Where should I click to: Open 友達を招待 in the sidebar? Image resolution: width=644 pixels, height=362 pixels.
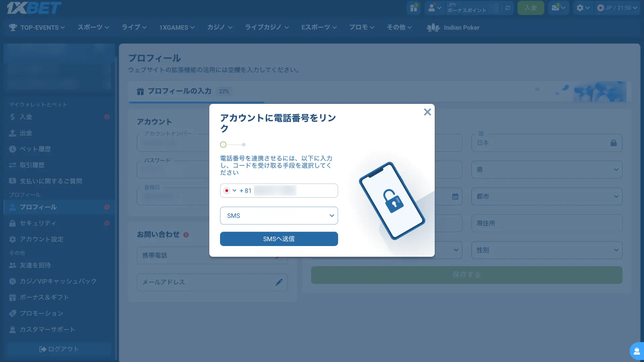click(59, 265)
